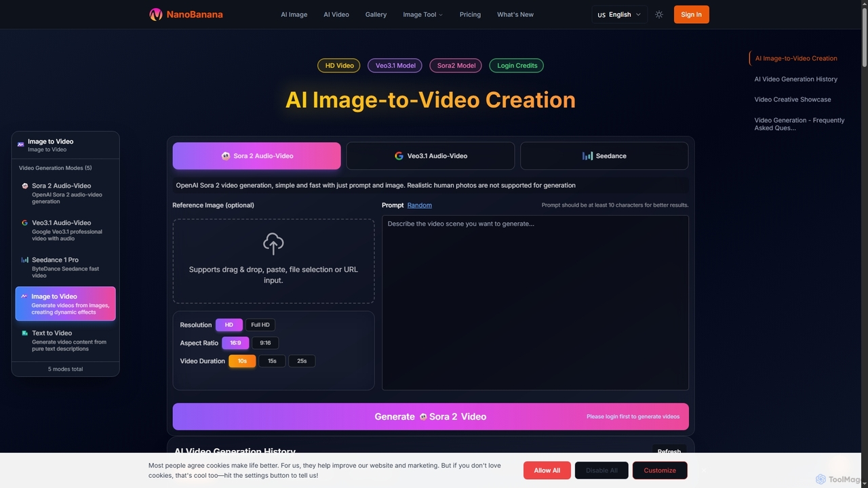Viewport: 868px width, 488px height.
Task: Choose 16:9 aspect ratio
Action: pyautogui.click(x=235, y=343)
